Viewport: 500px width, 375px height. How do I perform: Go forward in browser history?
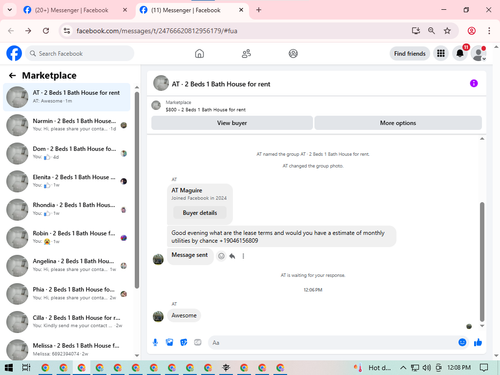click(x=28, y=31)
